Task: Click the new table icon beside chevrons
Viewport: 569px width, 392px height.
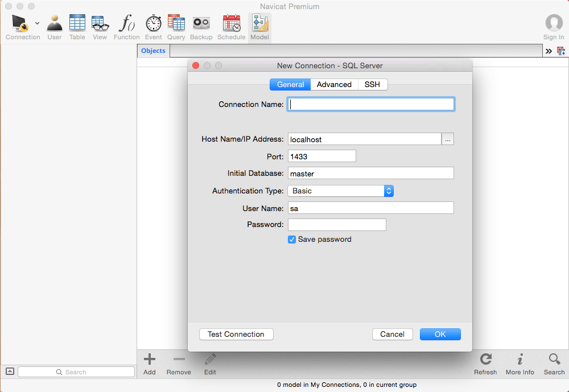Action: (x=561, y=51)
